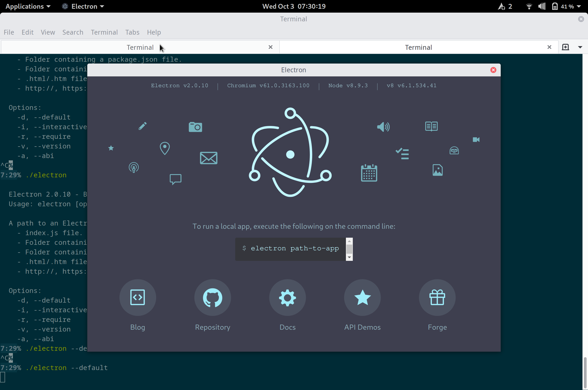Close the Electron window with red button
588x390 pixels.
pyautogui.click(x=493, y=70)
